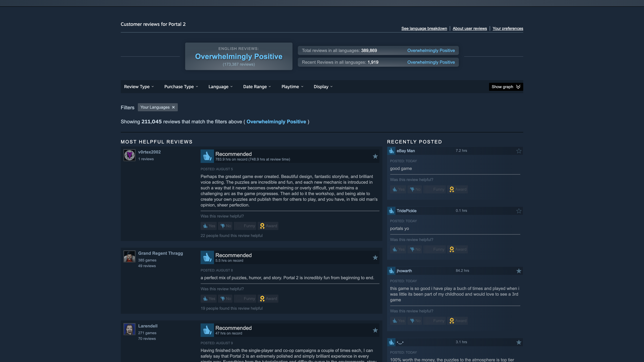Open Larendell's profile name link
Image resolution: width=644 pixels, height=362 pixels.
[x=148, y=326]
